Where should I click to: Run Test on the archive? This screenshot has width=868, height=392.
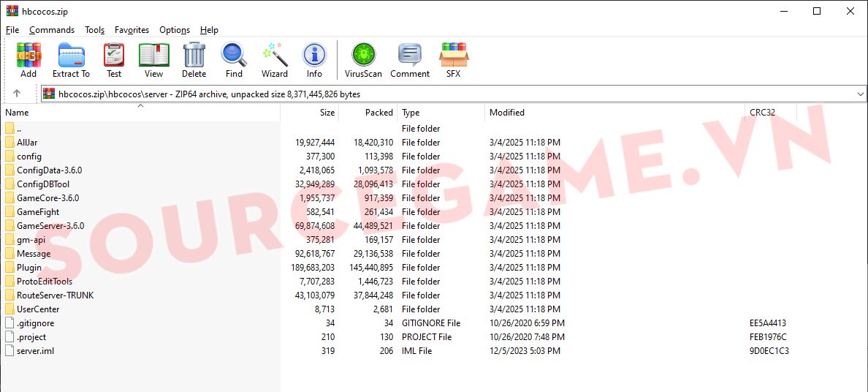(x=114, y=59)
